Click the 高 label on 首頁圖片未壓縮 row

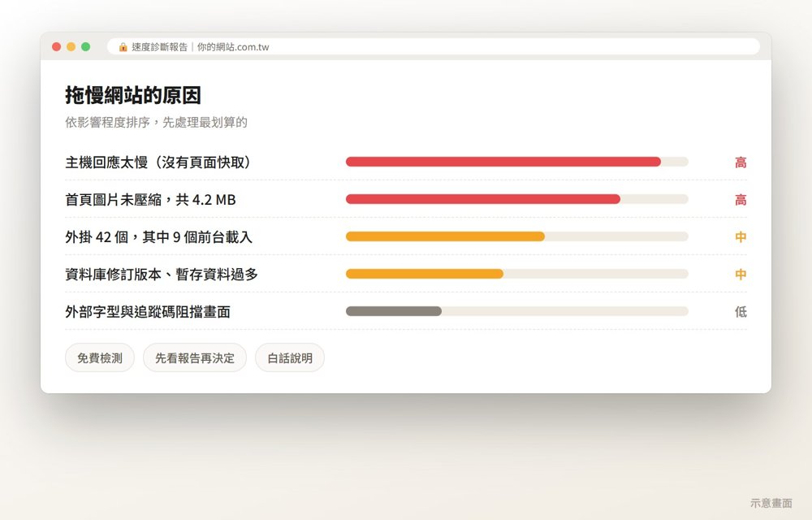(x=741, y=200)
